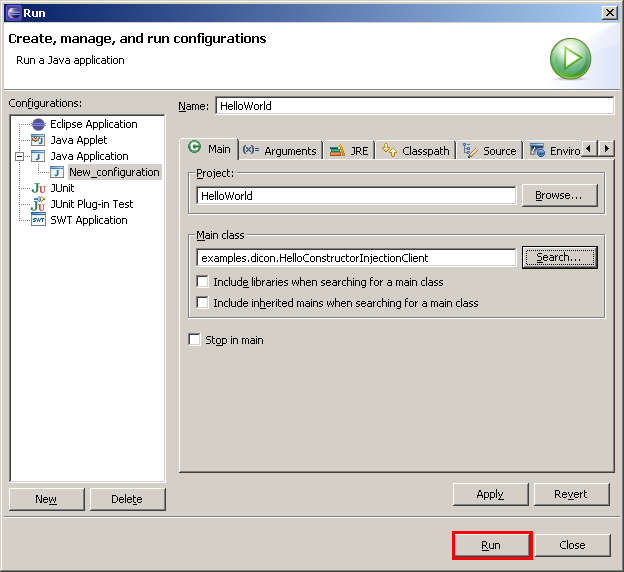
Task: Enable Include libraries when searching checkbox
Action: (203, 282)
